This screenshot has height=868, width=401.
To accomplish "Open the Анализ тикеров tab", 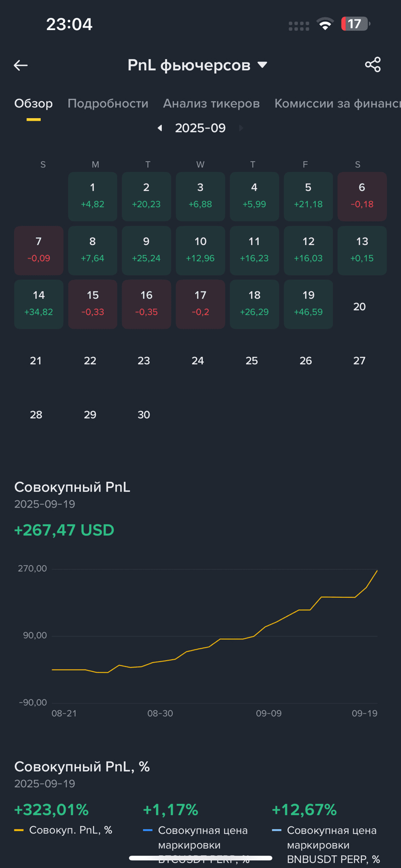I will point(211,104).
